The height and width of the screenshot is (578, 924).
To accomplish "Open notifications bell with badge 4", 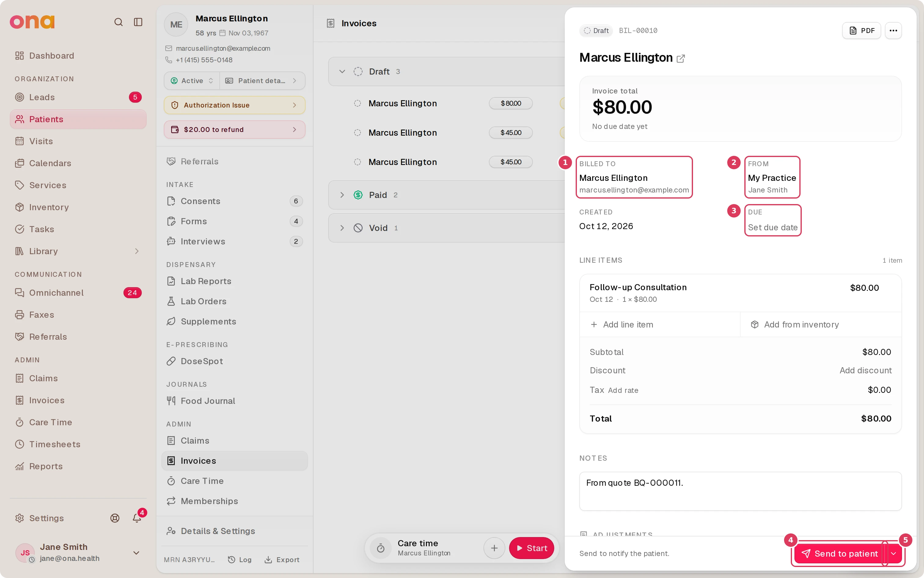I will coord(137,518).
